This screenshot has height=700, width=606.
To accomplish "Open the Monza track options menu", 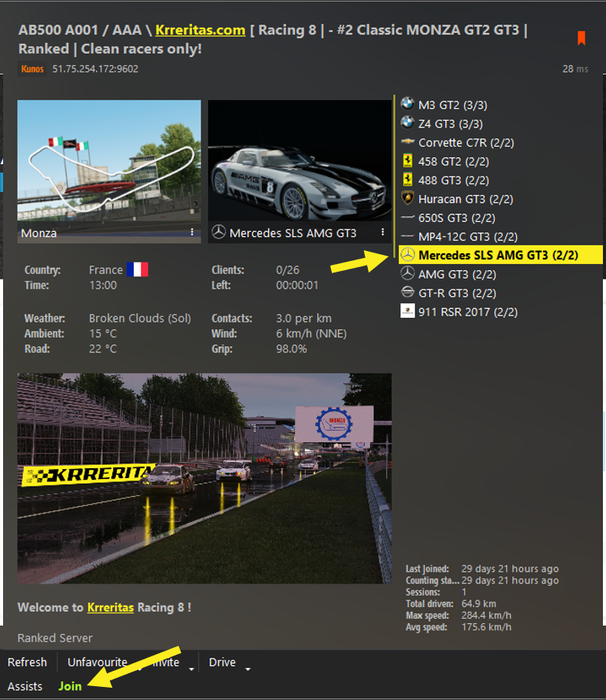I will [192, 233].
